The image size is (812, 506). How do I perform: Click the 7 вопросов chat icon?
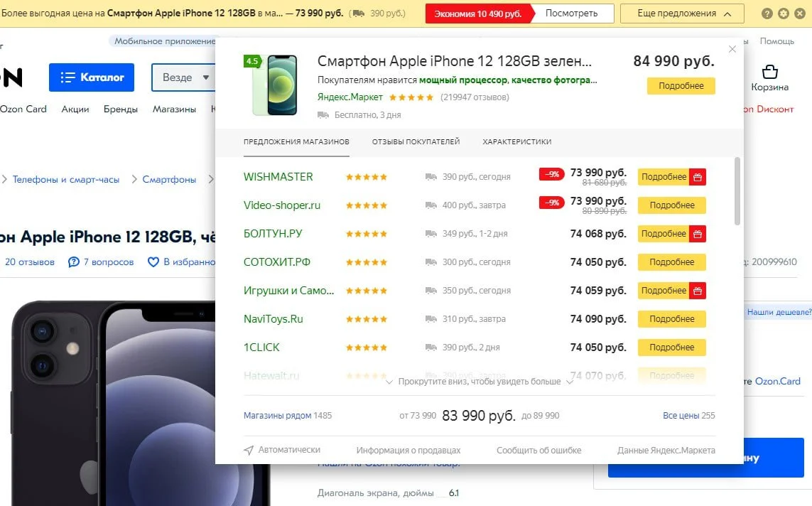pyautogui.click(x=74, y=262)
